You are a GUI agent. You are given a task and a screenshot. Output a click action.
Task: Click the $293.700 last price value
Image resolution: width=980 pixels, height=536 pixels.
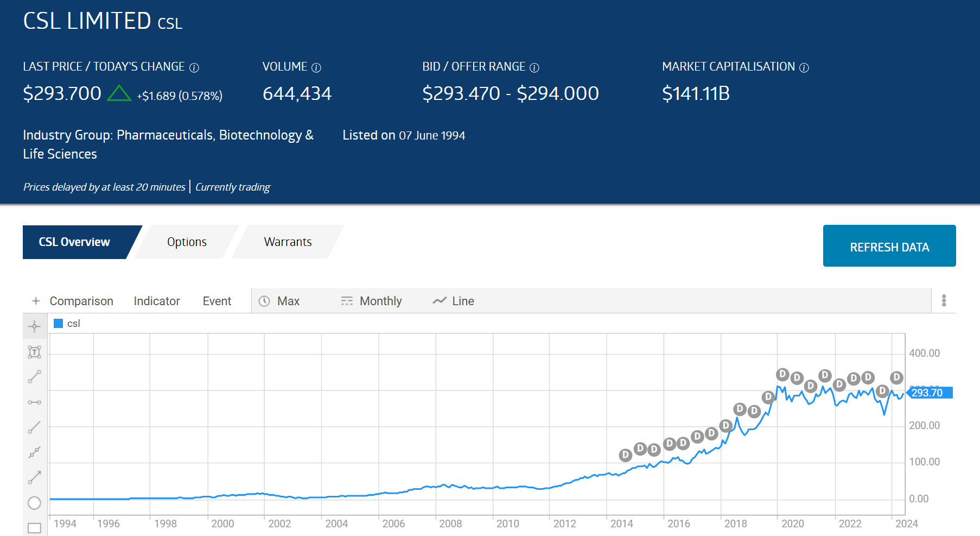click(62, 93)
